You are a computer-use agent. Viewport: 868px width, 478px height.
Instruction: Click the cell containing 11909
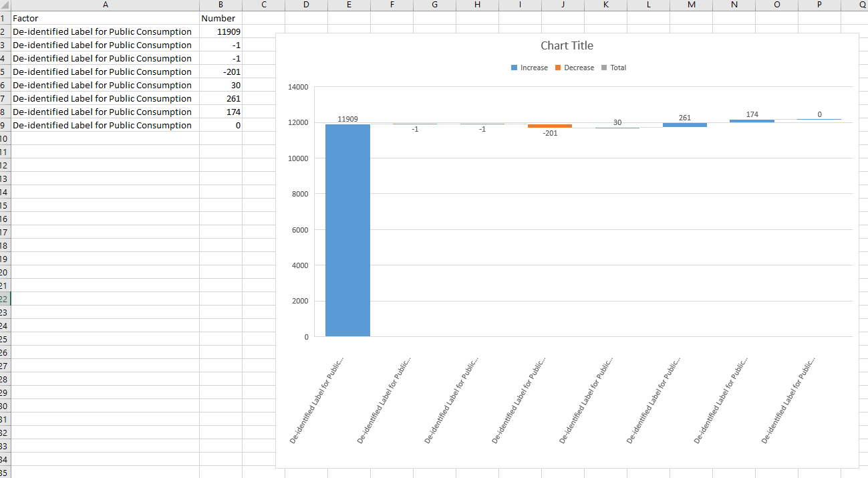(x=221, y=31)
